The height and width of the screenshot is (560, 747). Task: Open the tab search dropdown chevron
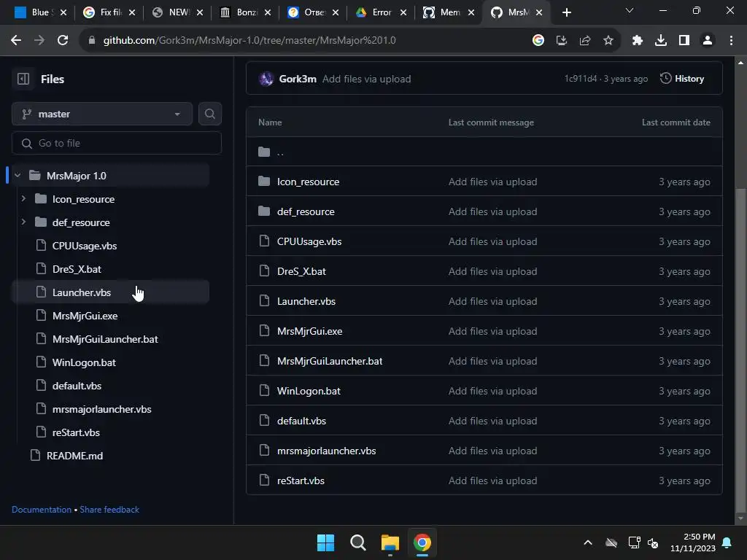click(630, 10)
